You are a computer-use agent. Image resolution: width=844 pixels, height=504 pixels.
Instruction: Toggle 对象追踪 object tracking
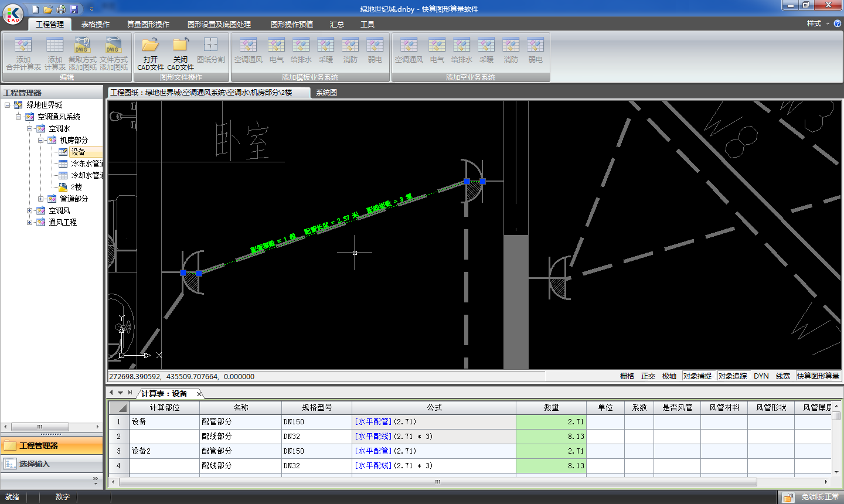[733, 376]
